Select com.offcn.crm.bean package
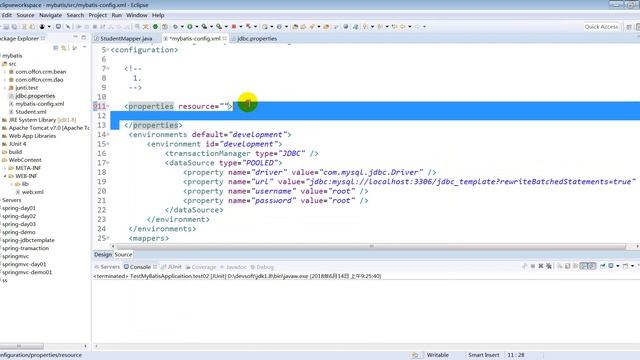The image size is (640, 360). click(x=40, y=71)
